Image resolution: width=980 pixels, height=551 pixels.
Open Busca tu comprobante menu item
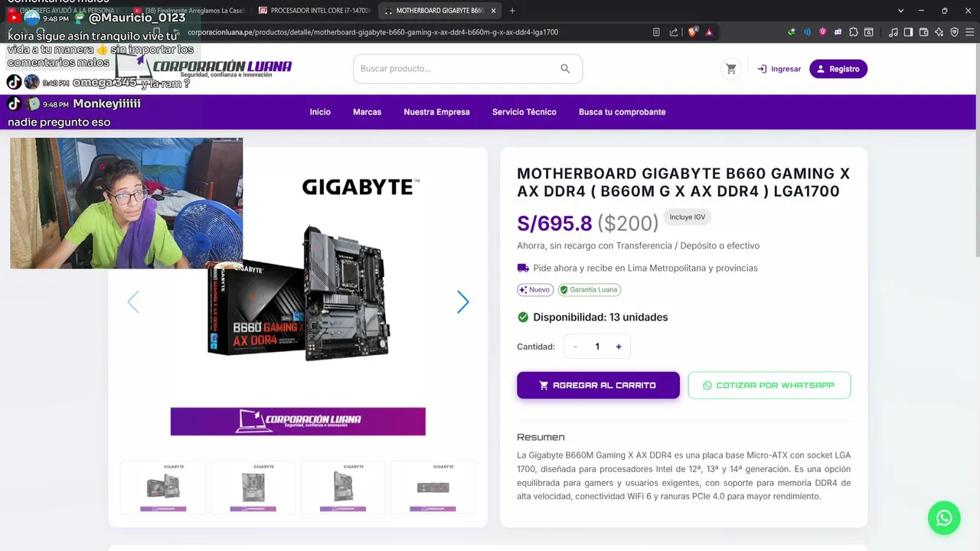tap(622, 112)
